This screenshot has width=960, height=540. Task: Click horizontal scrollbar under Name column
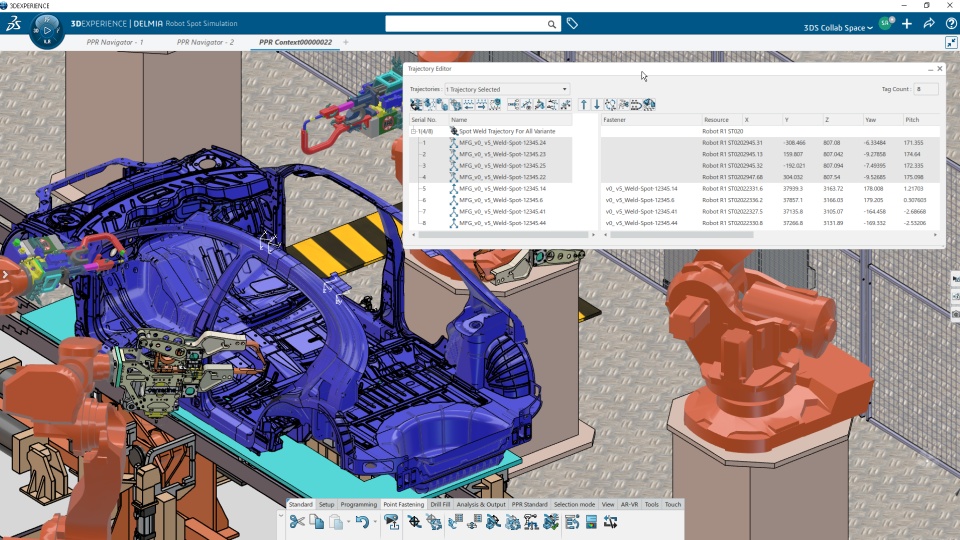coord(503,234)
